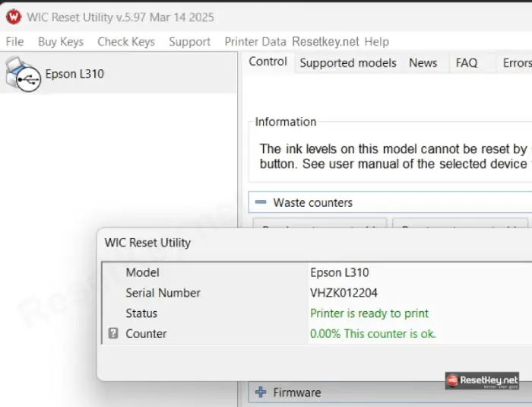Open the Check Keys menu
Image resolution: width=532 pixels, height=407 pixels.
coord(126,42)
